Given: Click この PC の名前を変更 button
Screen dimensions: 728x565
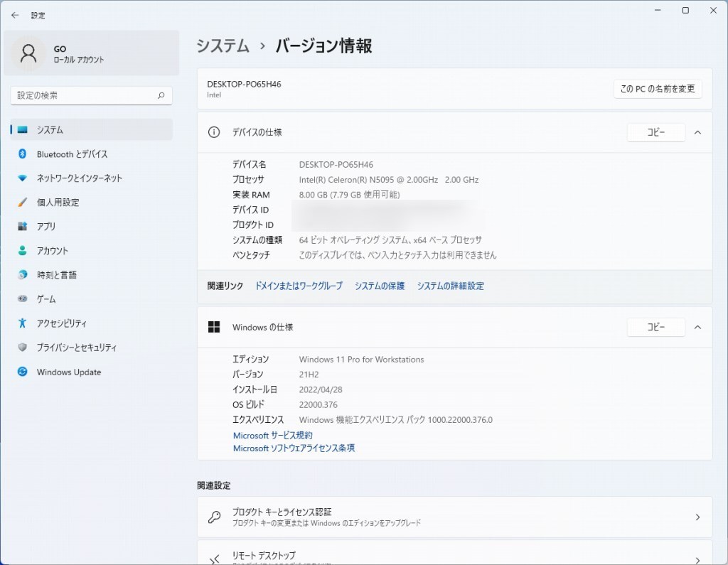Looking at the screenshot, I should point(658,89).
